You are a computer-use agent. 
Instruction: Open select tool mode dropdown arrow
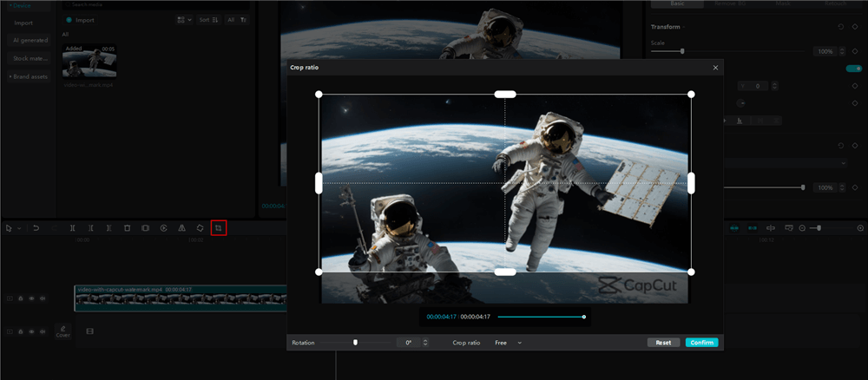19,228
